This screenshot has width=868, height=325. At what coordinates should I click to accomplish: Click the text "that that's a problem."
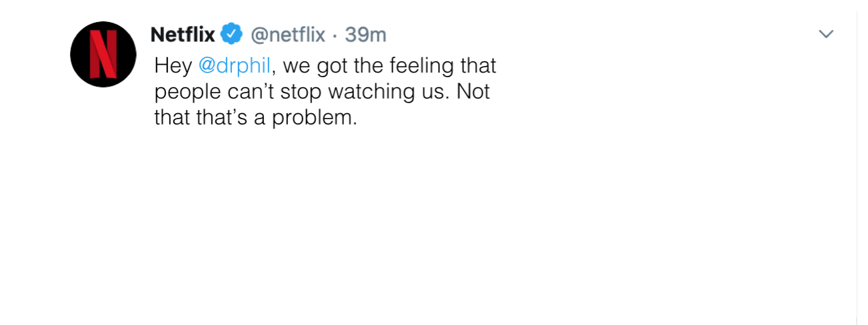pos(256,118)
